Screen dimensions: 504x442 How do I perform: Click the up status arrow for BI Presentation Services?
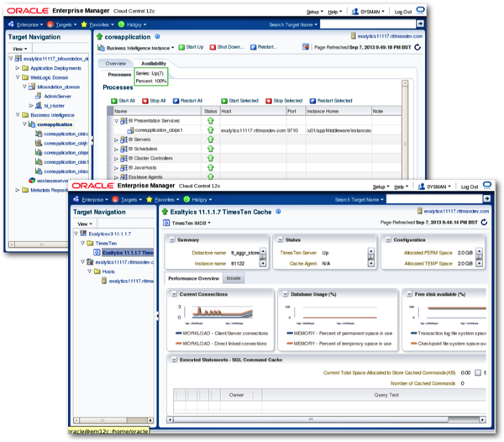[211, 121]
